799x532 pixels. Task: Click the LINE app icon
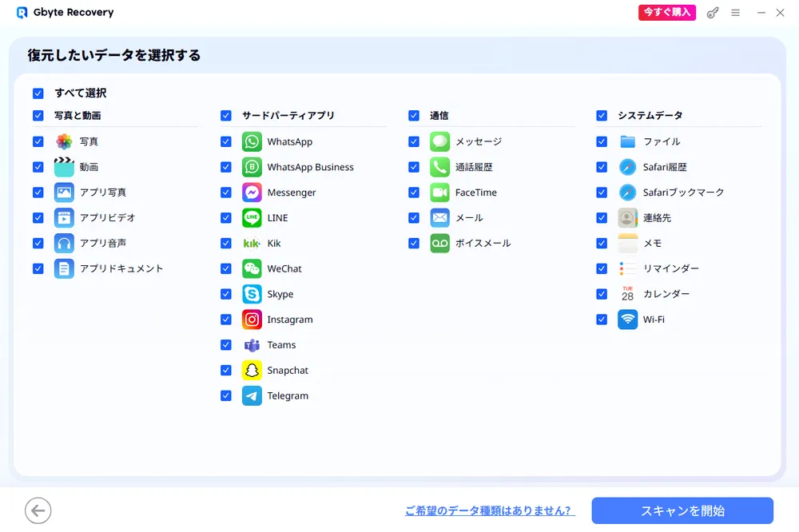[252, 218]
